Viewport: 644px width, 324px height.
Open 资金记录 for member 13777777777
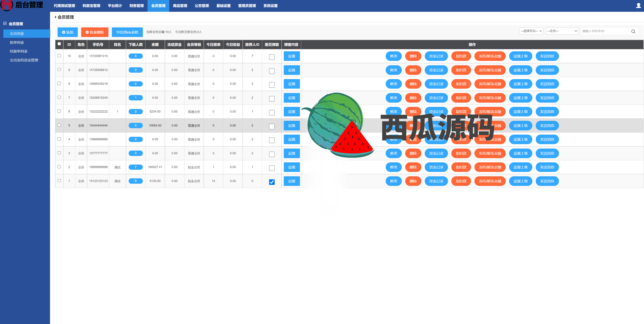pyautogui.click(x=436, y=153)
